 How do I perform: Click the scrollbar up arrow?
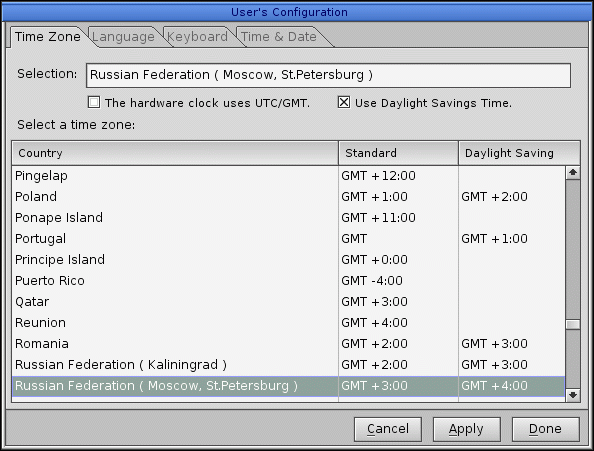click(x=573, y=173)
